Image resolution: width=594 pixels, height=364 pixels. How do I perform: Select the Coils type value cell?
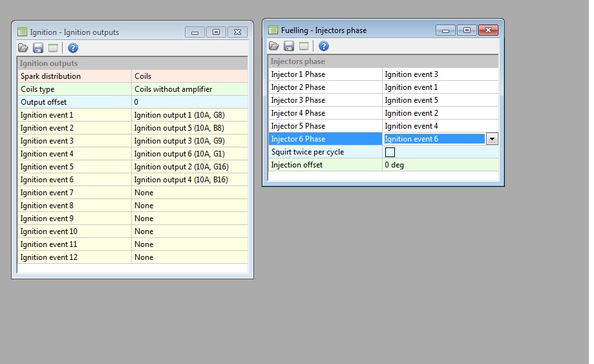point(189,89)
